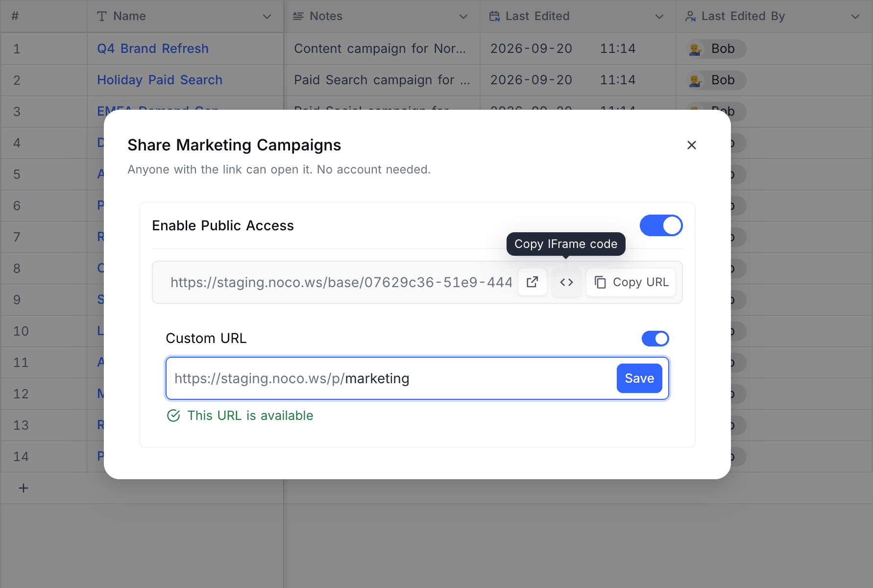Click notes cell 'Content campaign for Nor...'

tap(380, 49)
